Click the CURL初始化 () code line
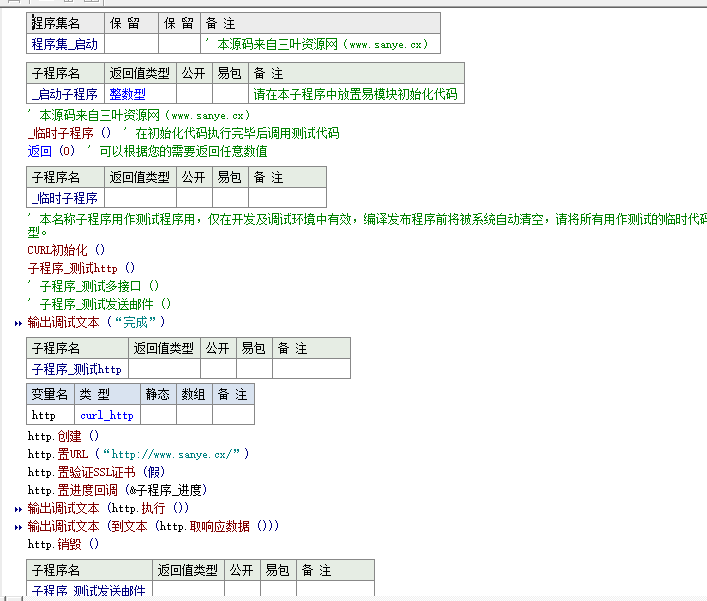Viewport: 707px width, 601px height. pos(66,250)
